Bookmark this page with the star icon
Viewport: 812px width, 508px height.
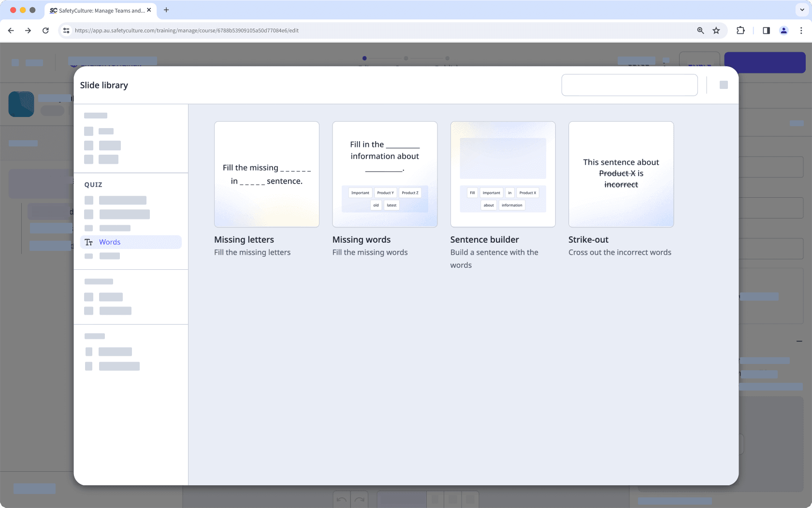click(x=716, y=30)
